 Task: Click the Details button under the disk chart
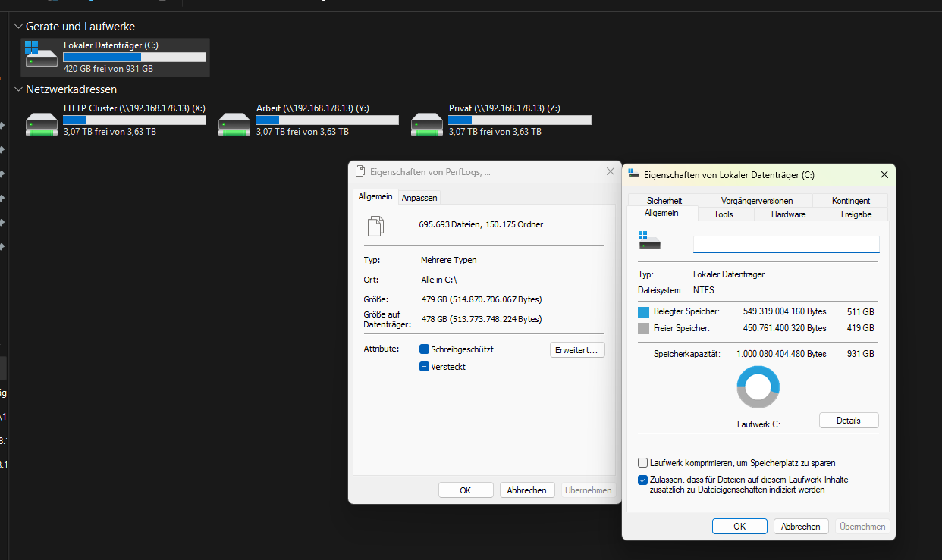click(849, 421)
